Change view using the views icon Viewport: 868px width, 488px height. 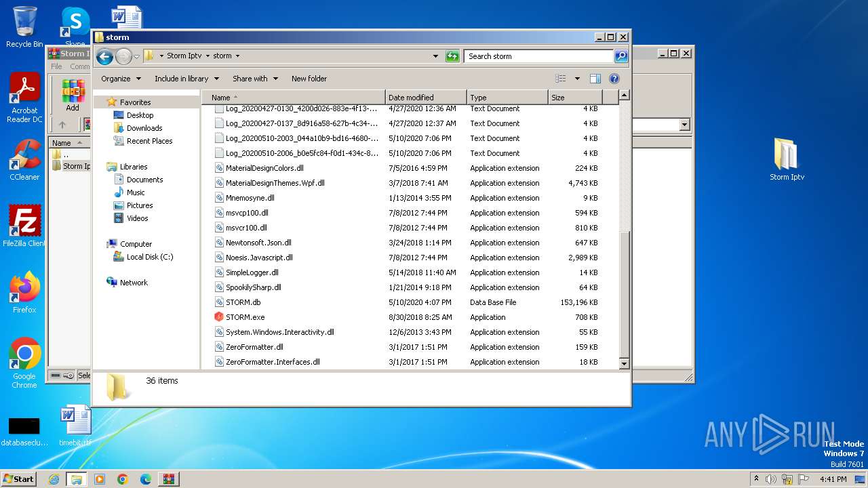pos(561,79)
